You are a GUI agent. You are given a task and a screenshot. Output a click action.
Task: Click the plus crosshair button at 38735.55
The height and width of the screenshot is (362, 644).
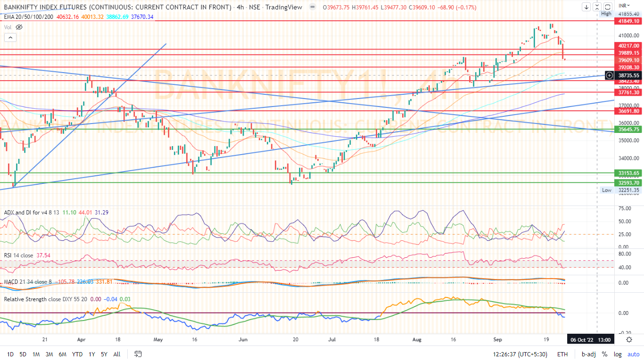tap(609, 75)
